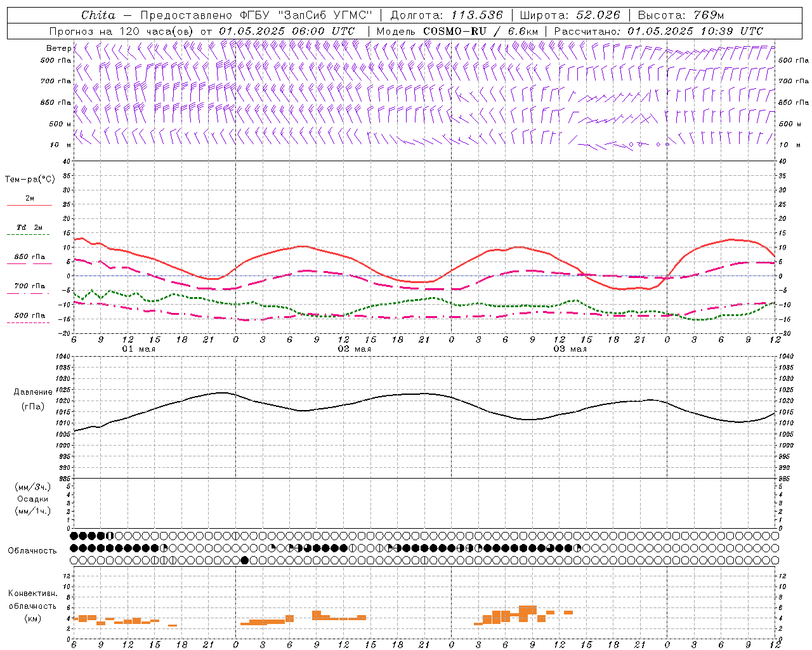This screenshot has width=812, height=650.
Task: Select the 01 мая date label
Action: 139,349
